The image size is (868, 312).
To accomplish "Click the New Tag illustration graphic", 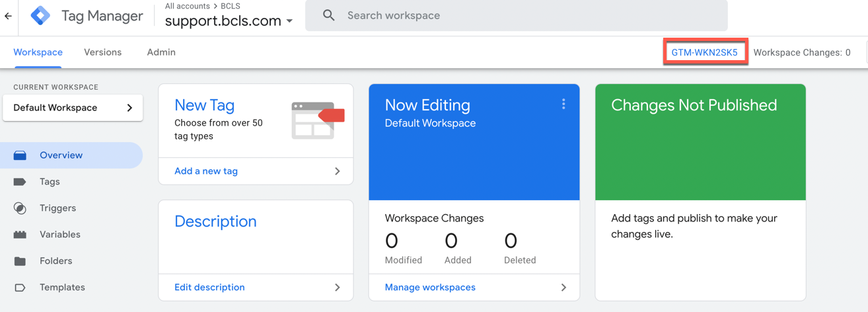I will tap(318, 120).
